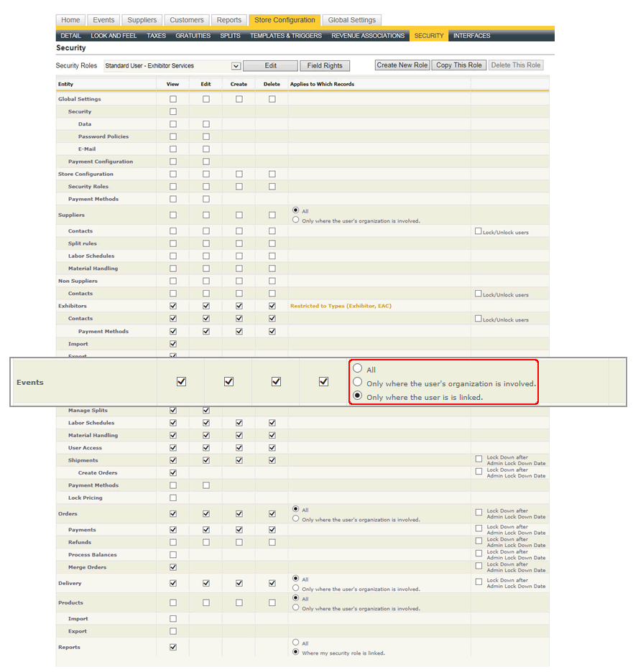Enable View checkbox for Global Settings
This screenshot has height=672, width=633.
(x=172, y=99)
